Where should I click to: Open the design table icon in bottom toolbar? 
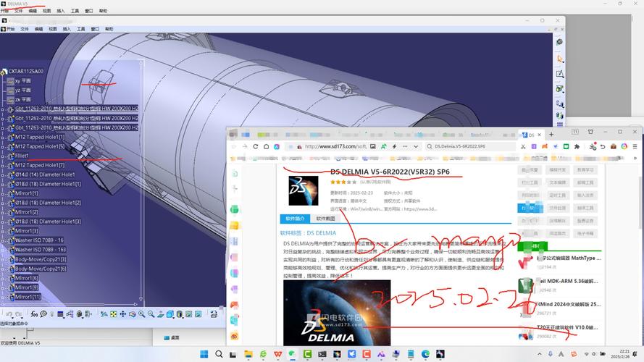[60, 314]
